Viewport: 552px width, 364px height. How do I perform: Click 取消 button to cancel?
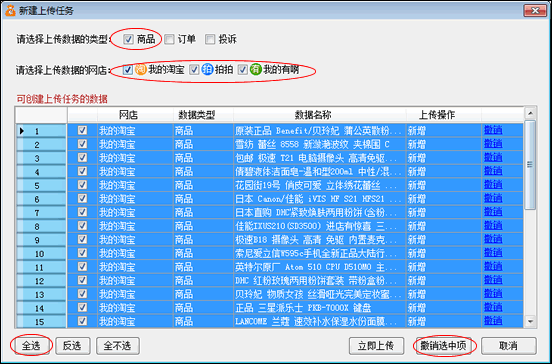click(509, 346)
